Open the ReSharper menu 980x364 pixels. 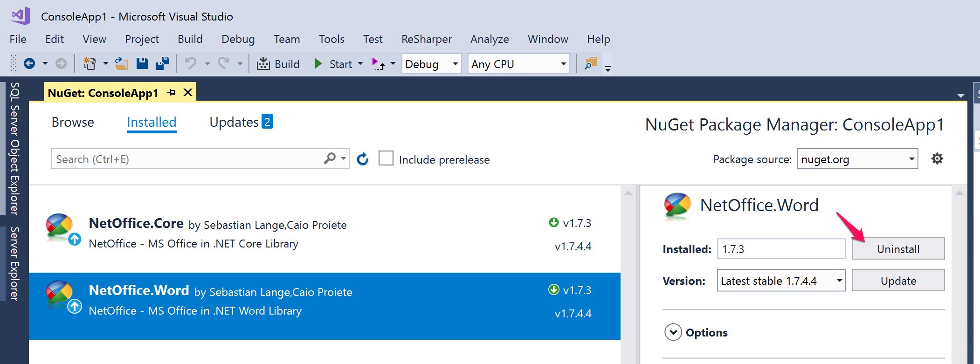(x=426, y=39)
